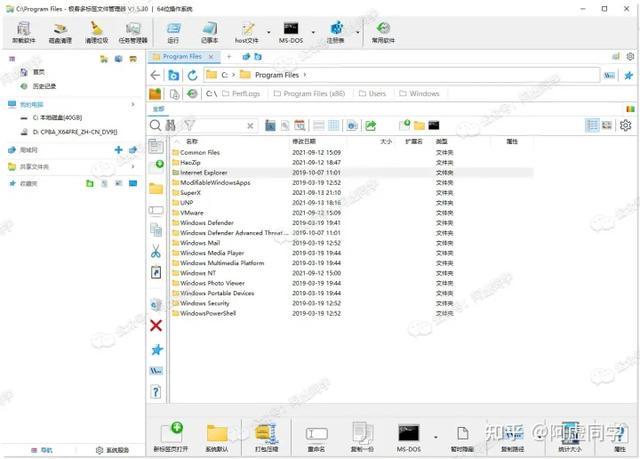The width and height of the screenshot is (640, 459).
Task: Click blue star icon in vertical toolbar
Action: click(x=157, y=350)
